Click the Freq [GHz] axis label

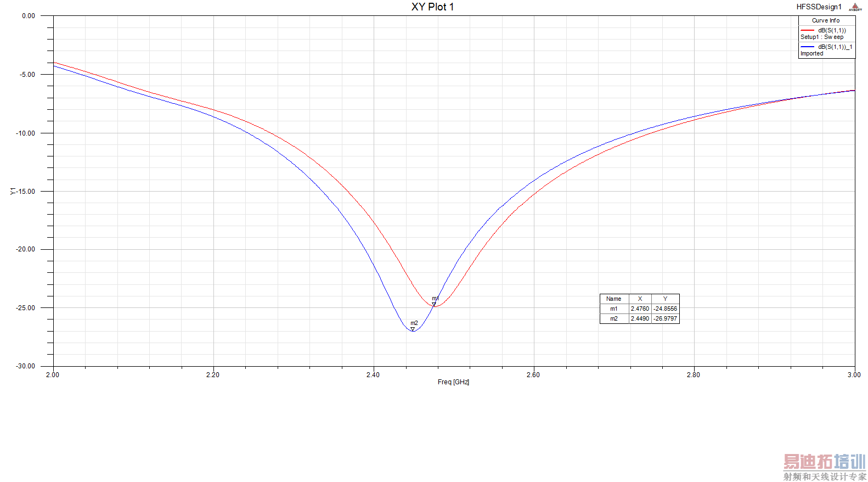click(x=453, y=382)
